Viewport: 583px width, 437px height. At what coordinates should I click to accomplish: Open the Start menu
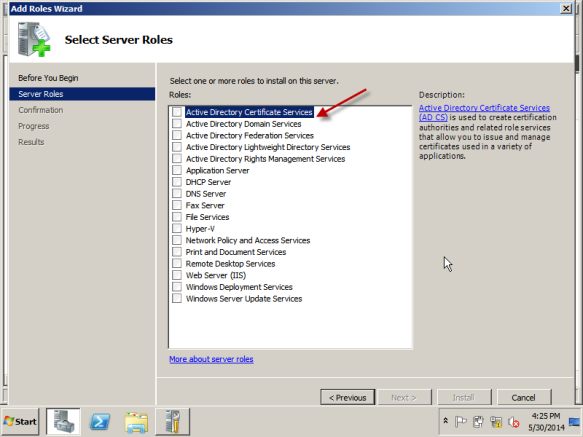[x=20, y=421]
